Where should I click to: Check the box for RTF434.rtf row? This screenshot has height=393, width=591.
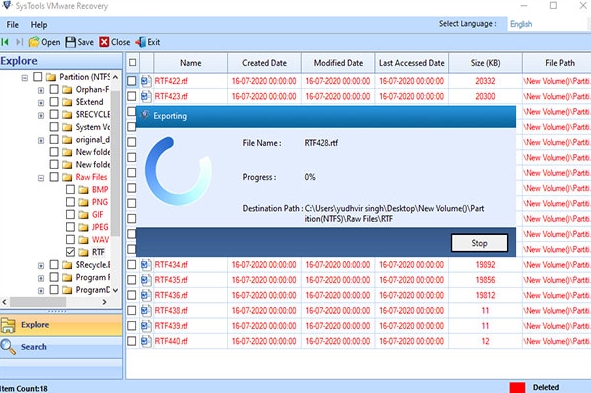point(132,265)
